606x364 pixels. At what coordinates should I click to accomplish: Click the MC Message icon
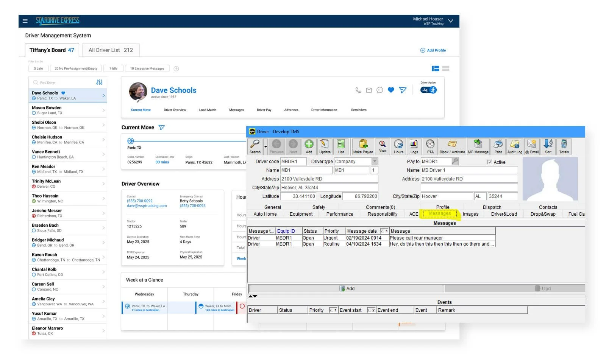[x=478, y=146]
